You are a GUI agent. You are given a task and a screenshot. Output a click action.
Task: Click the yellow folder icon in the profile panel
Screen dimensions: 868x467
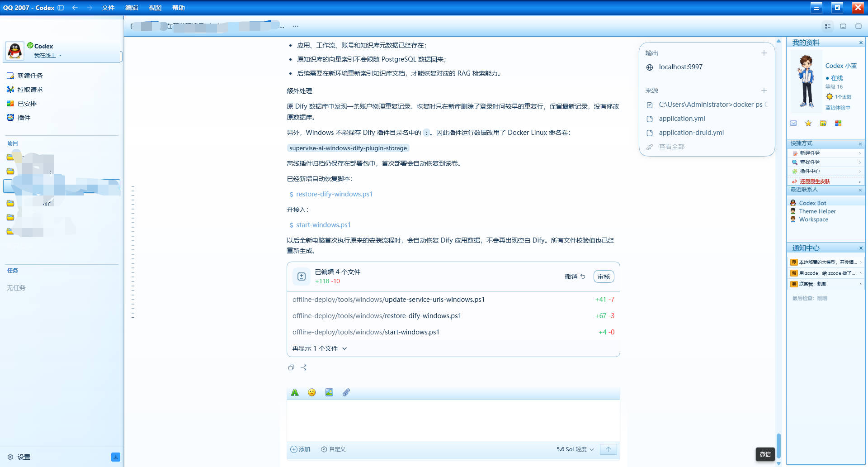click(x=823, y=123)
